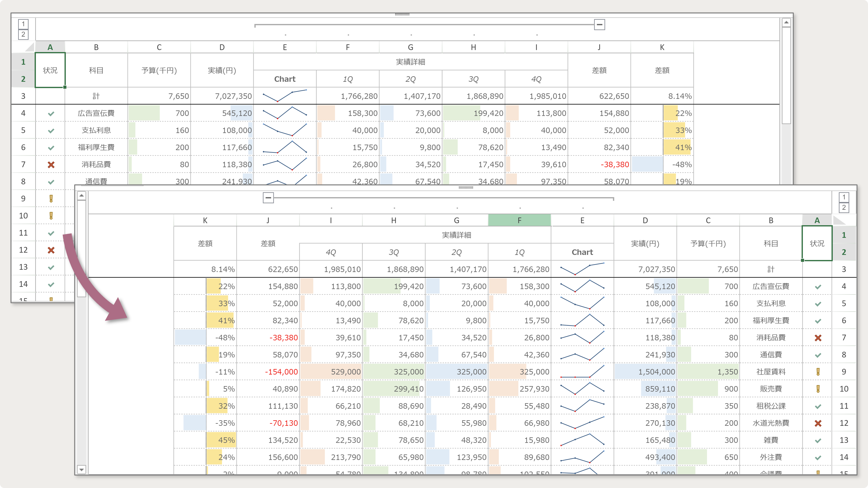Click red cross icon for 水道光熱費 in front sheet

tap(818, 423)
